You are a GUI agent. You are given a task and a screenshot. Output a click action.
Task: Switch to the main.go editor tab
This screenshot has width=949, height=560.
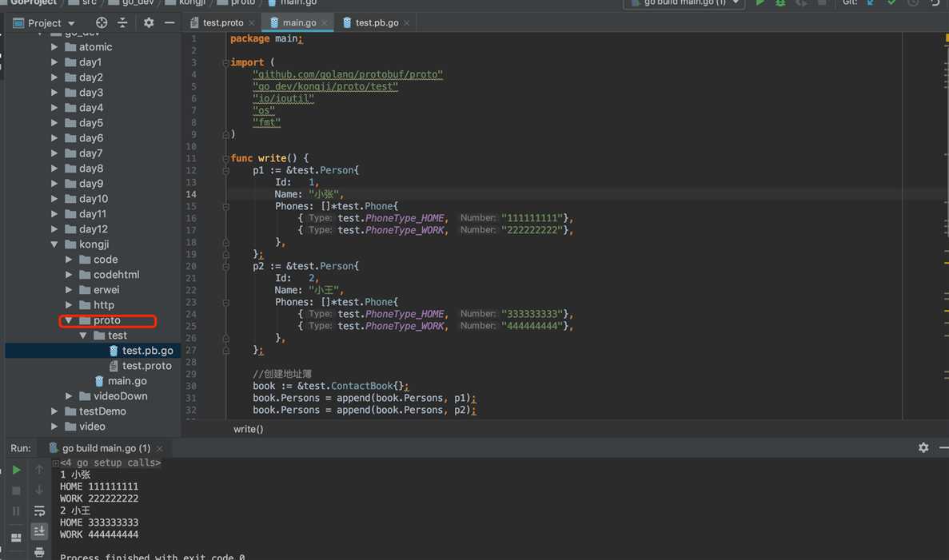pyautogui.click(x=299, y=23)
